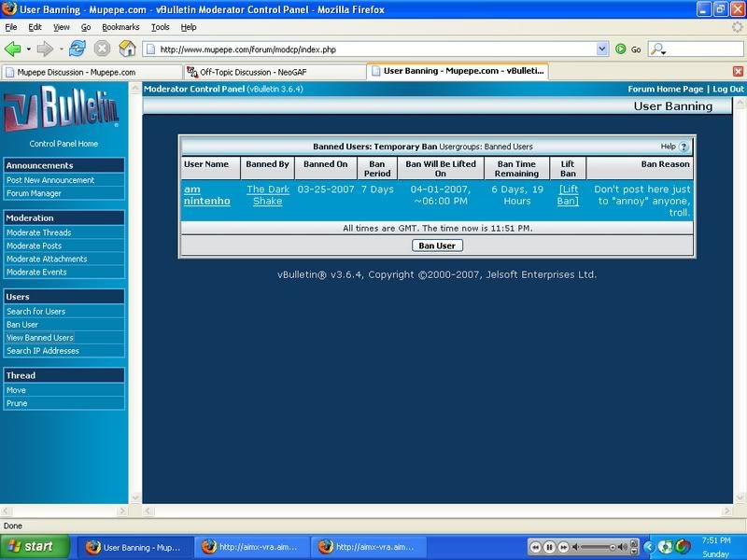Click the Log Out link
747x560 pixels.
[728, 89]
